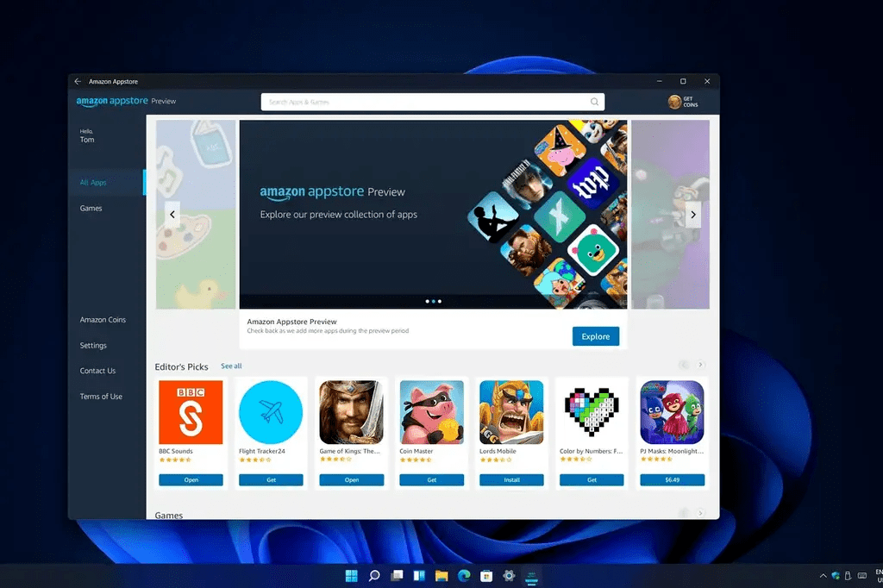This screenshot has height=588, width=883.
Task: Click the Search Apps & Games field
Action: [x=433, y=102]
